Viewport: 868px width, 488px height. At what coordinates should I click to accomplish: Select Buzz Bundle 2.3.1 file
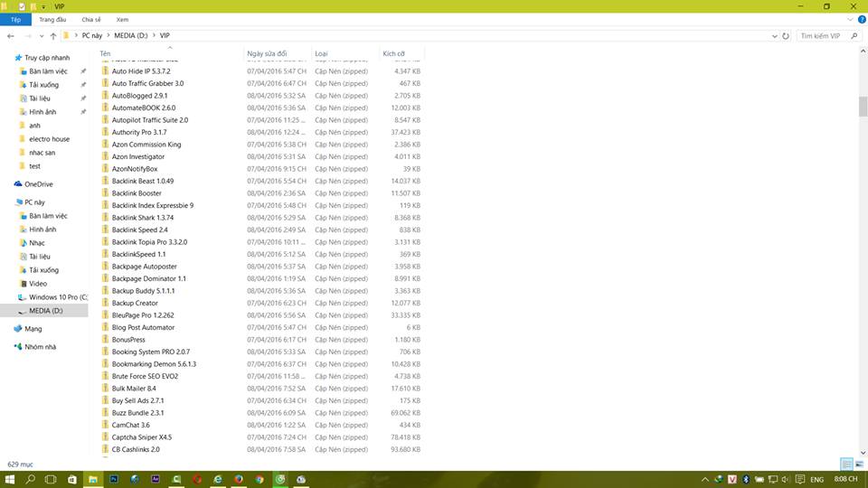pyautogui.click(x=137, y=413)
